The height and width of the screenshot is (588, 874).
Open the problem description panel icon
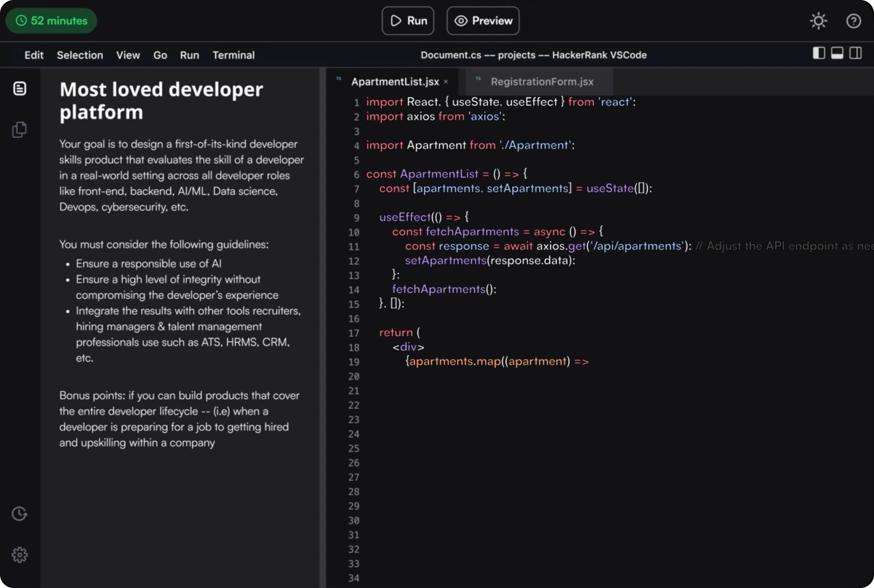19,88
